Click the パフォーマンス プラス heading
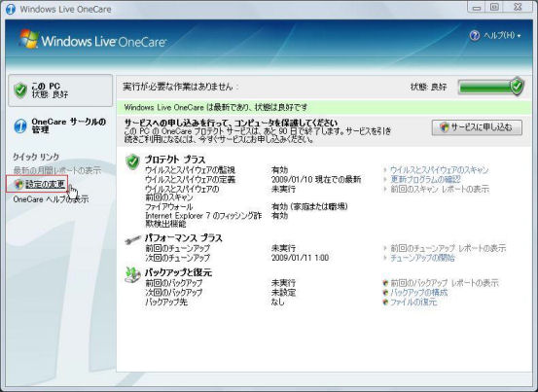Viewport: 538px width, 392px height. coord(183,238)
